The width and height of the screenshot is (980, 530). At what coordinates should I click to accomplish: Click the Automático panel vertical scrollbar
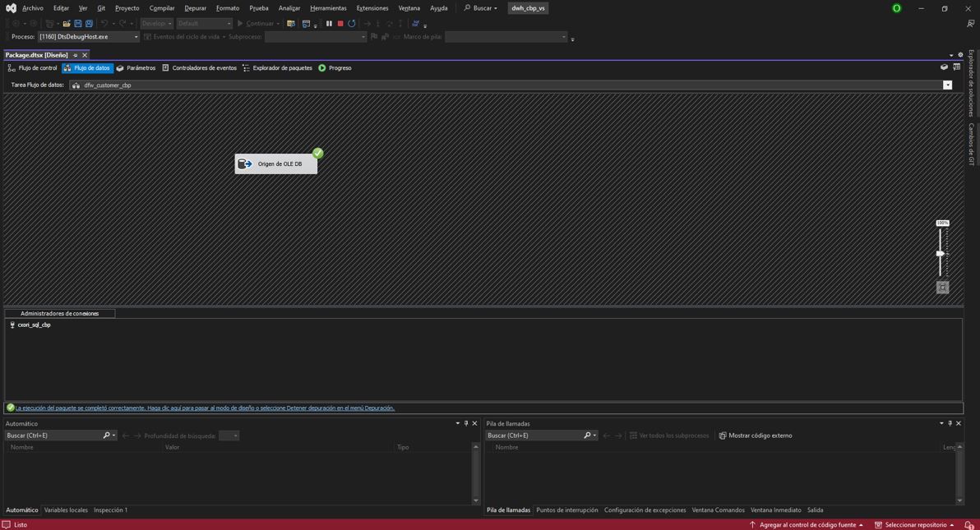point(476,474)
